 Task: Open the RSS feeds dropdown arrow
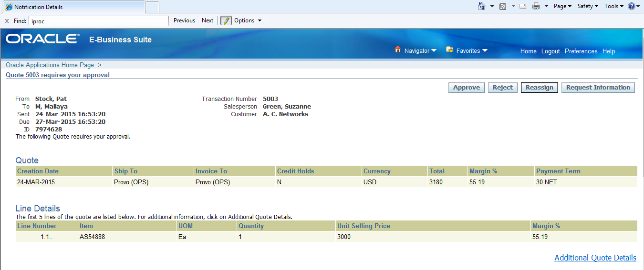point(513,7)
